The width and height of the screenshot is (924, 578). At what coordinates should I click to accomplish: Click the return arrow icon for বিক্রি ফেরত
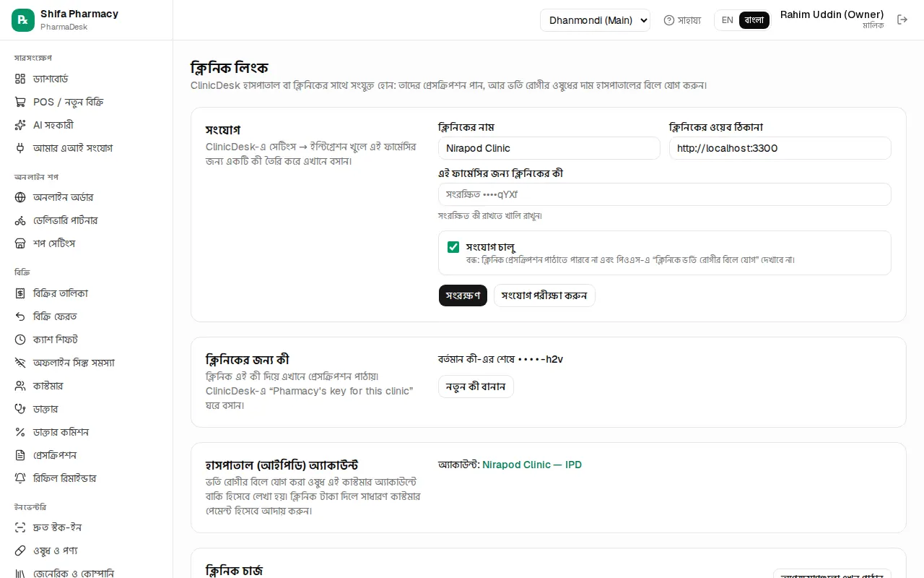[x=20, y=316]
